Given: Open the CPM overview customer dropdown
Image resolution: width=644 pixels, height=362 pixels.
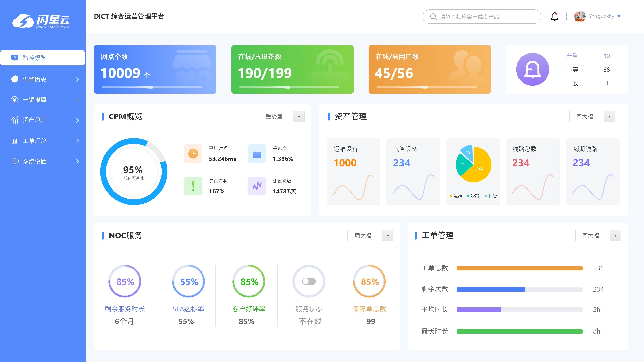Looking at the screenshot, I should click(x=299, y=117).
